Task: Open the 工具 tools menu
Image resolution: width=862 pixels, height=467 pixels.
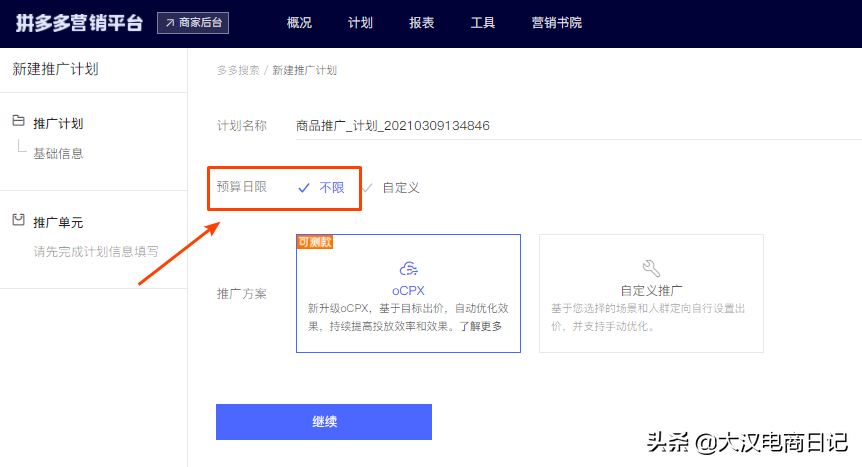Action: (483, 23)
